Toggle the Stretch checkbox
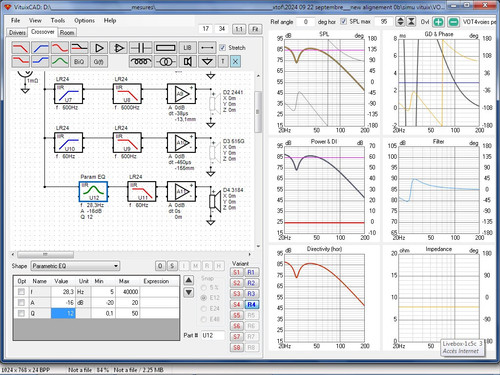 point(223,48)
